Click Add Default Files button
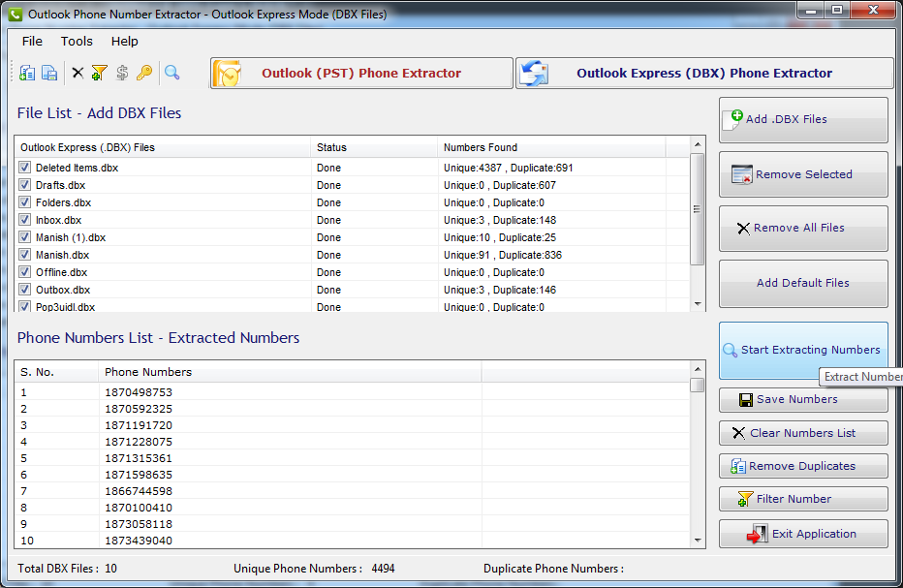 pos(803,283)
